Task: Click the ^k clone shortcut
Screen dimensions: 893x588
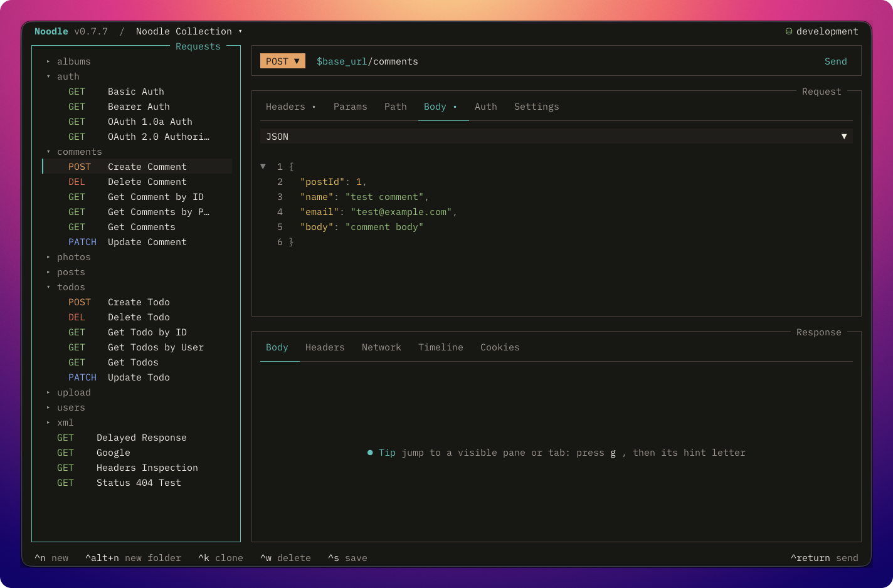Action: [221, 558]
